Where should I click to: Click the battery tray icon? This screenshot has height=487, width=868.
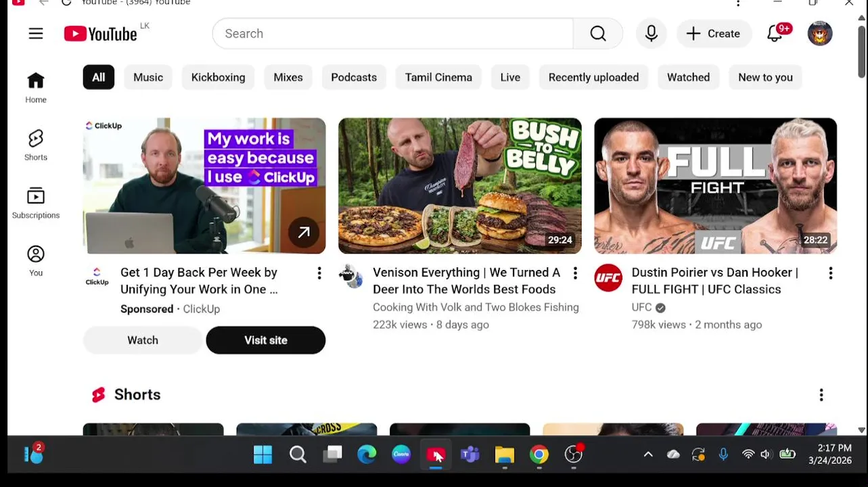(787, 455)
